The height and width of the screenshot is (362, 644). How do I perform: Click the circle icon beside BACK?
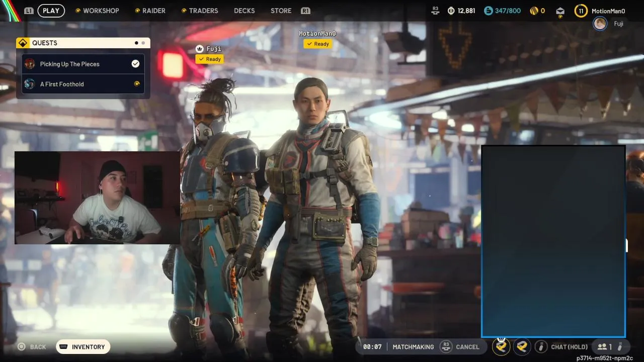pyautogui.click(x=21, y=346)
